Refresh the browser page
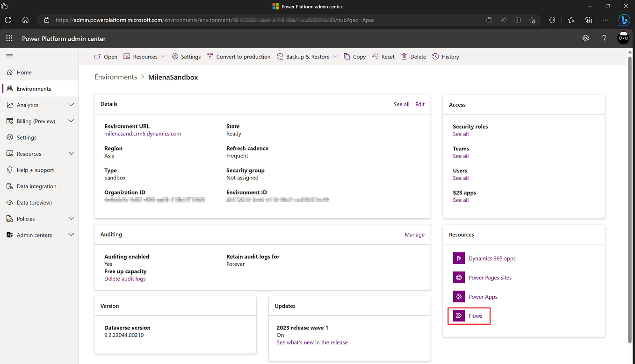Screen dimensions: 635x364 [x=8, y=20]
